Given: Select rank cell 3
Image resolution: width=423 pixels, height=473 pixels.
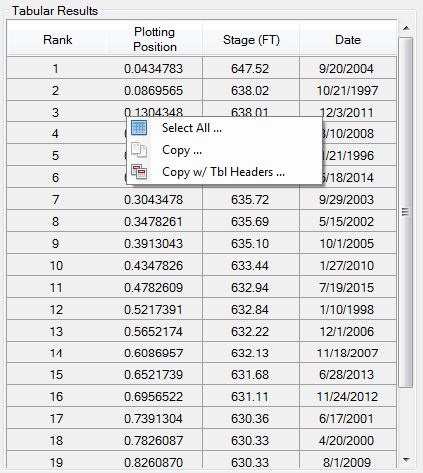Looking at the screenshot, I should 56,112.
